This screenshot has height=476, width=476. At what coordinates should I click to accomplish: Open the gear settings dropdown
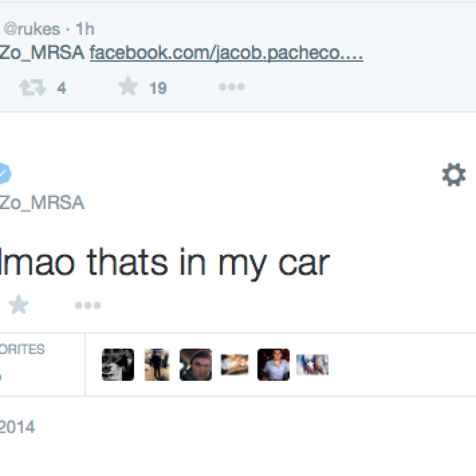coord(453,175)
